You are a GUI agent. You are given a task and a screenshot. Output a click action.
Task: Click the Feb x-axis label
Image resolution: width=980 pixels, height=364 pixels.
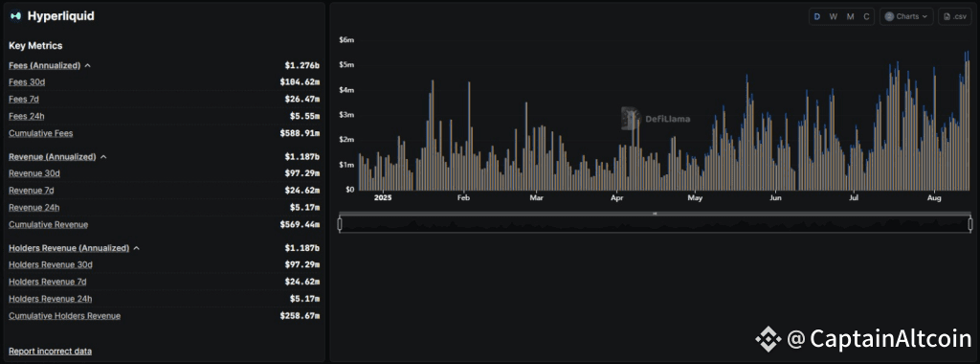click(463, 197)
